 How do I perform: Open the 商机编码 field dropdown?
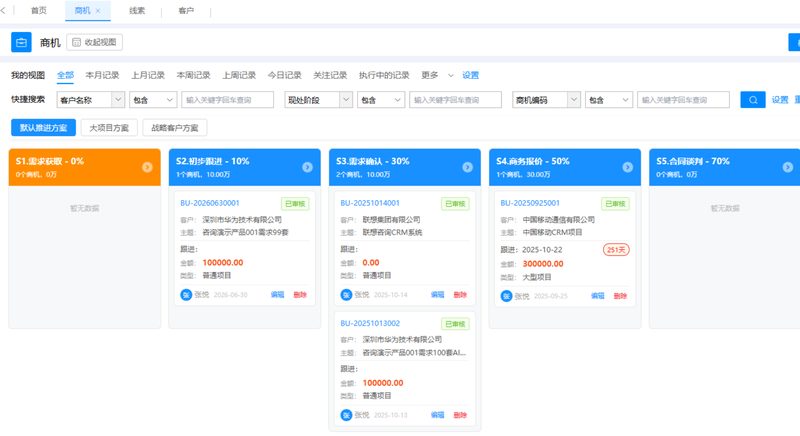[546, 100]
